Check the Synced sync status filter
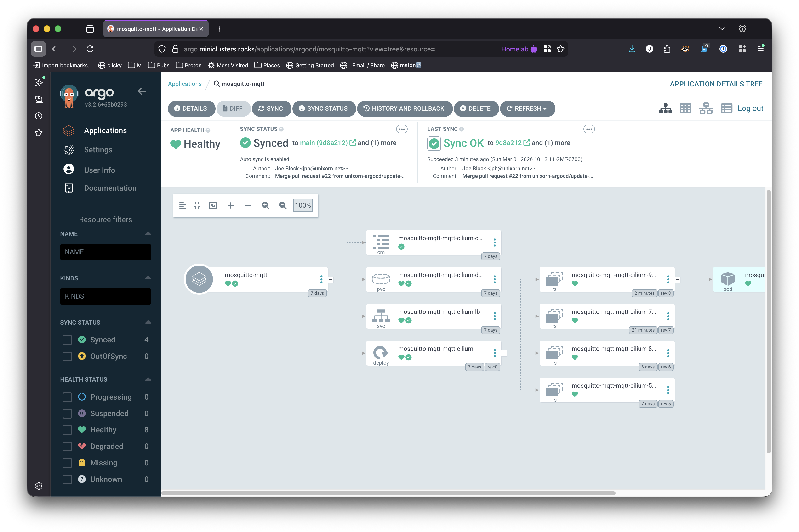Image resolution: width=799 pixels, height=532 pixels. 67,340
